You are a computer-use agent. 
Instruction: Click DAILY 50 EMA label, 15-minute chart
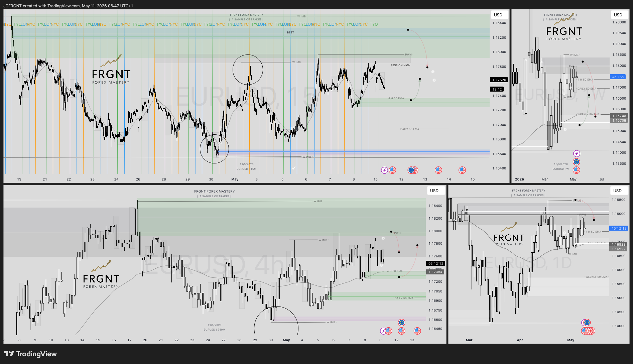click(x=410, y=129)
